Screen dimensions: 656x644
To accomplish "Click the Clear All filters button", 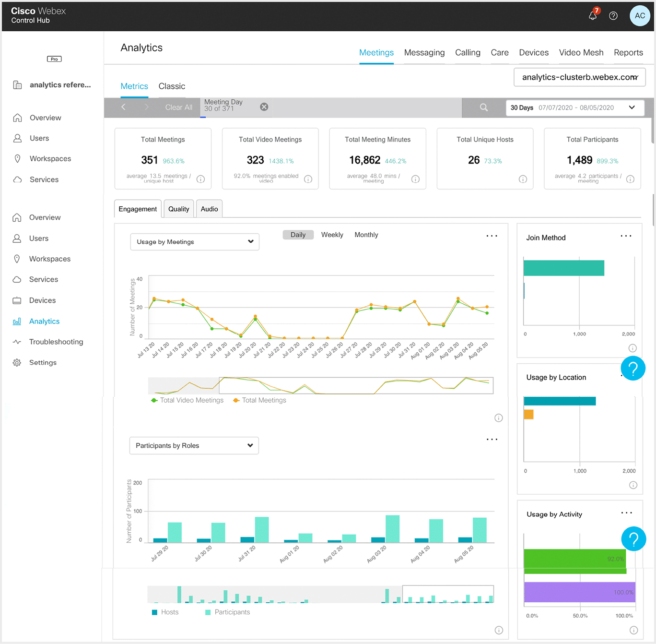I will pyautogui.click(x=178, y=107).
